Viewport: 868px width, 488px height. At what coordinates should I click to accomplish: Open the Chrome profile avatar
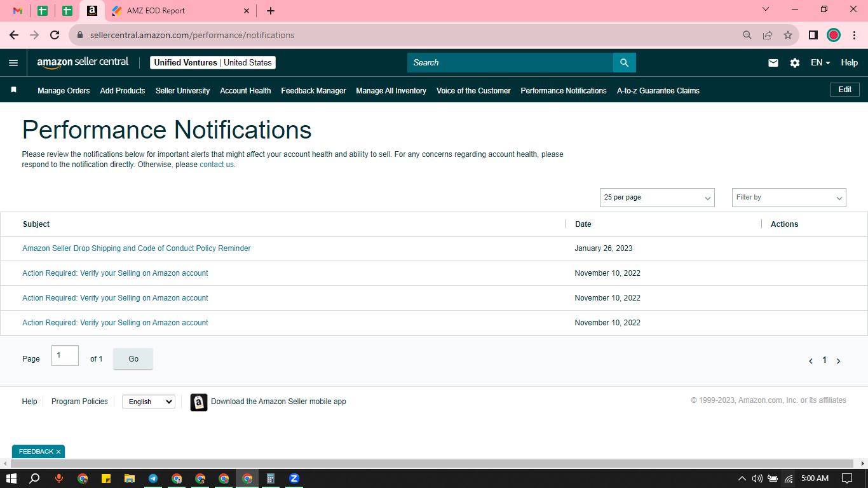(834, 35)
